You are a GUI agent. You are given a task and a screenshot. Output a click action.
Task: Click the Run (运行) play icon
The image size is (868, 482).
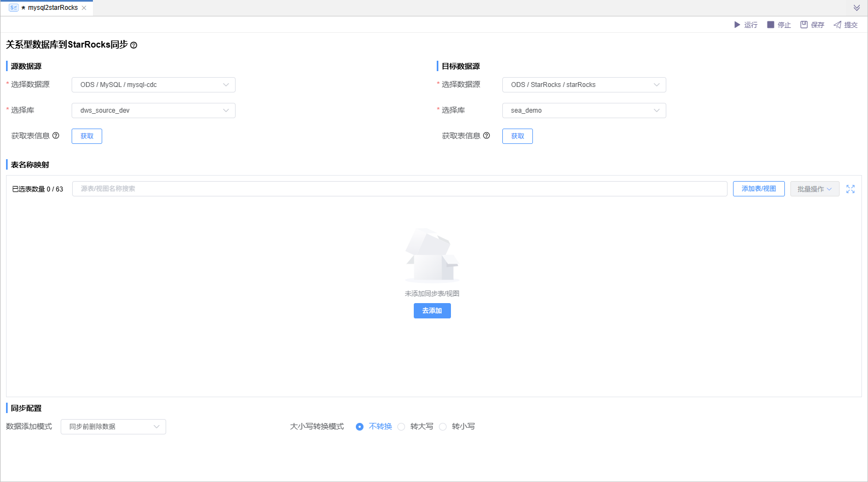tap(737, 25)
